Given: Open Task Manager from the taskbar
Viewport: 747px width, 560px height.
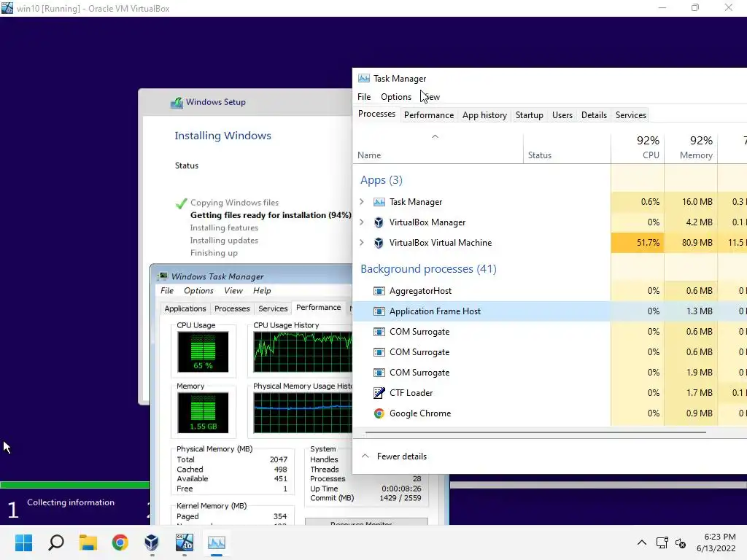Looking at the screenshot, I should tap(216, 542).
